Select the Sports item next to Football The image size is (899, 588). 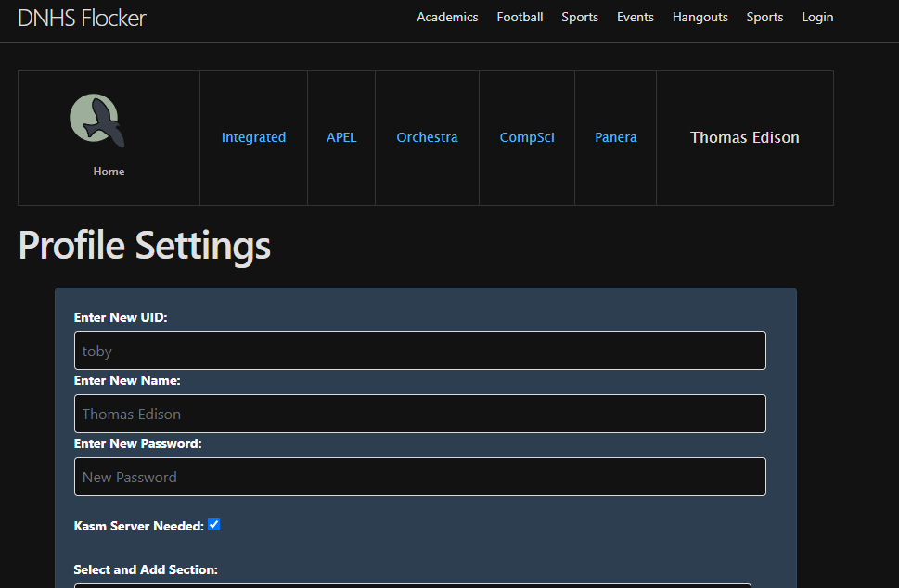580,18
